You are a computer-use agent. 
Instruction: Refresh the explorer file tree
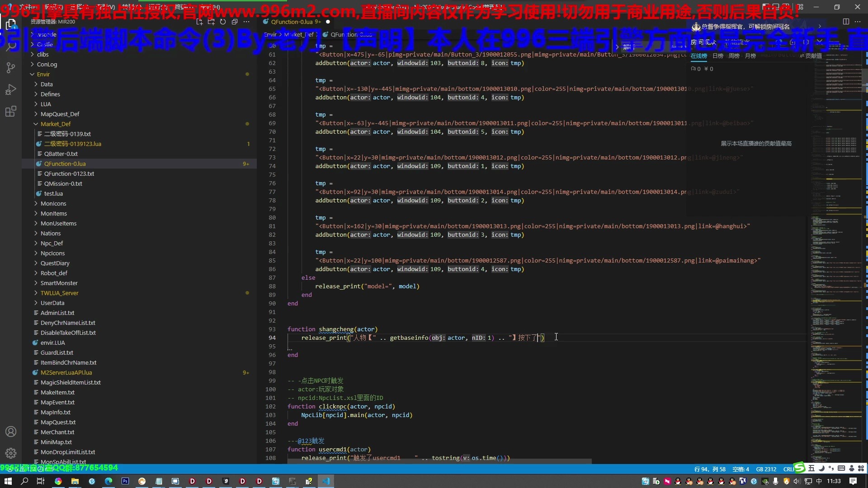click(223, 22)
